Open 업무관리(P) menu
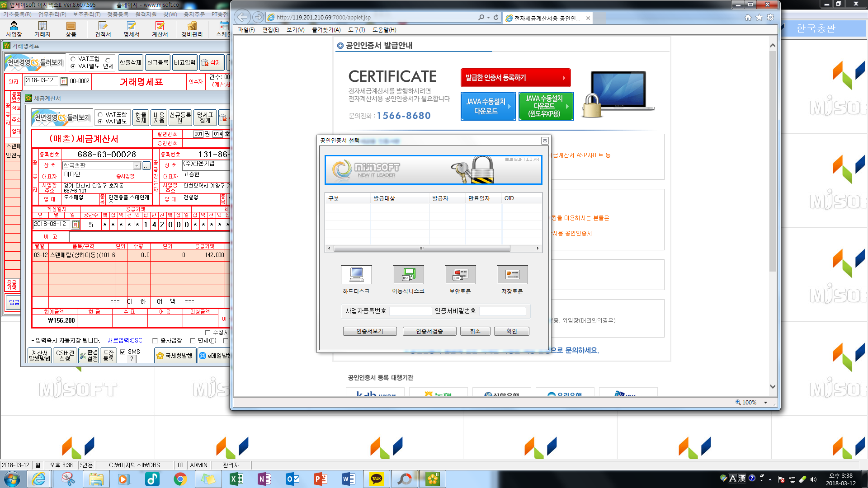This screenshot has height=488, width=868. pos(52,14)
